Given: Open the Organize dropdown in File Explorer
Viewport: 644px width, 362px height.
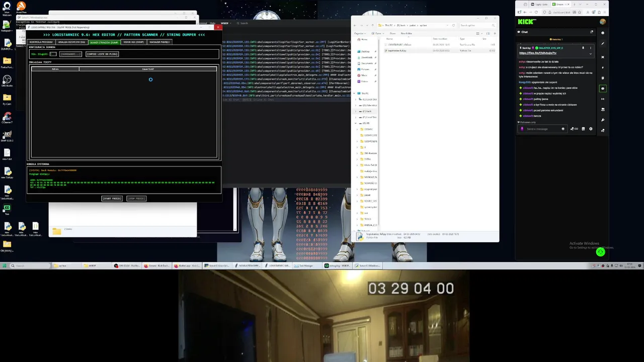Looking at the screenshot, I should click(x=360, y=33).
